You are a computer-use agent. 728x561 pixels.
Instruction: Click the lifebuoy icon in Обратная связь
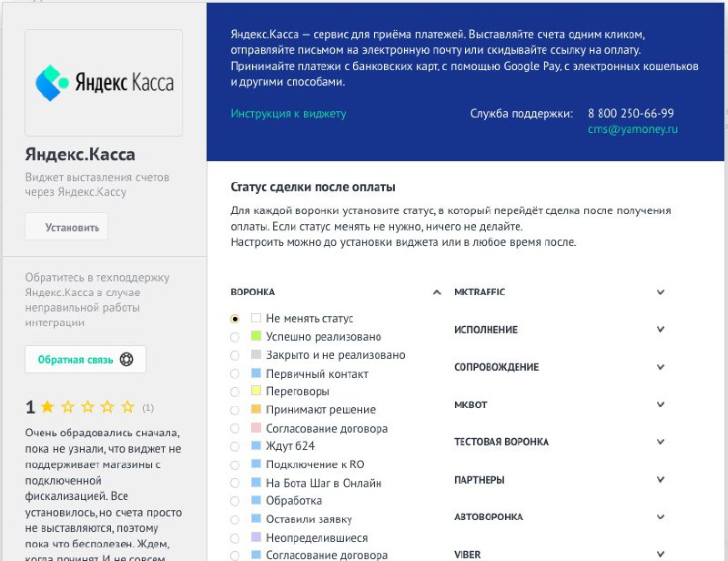(x=126, y=360)
